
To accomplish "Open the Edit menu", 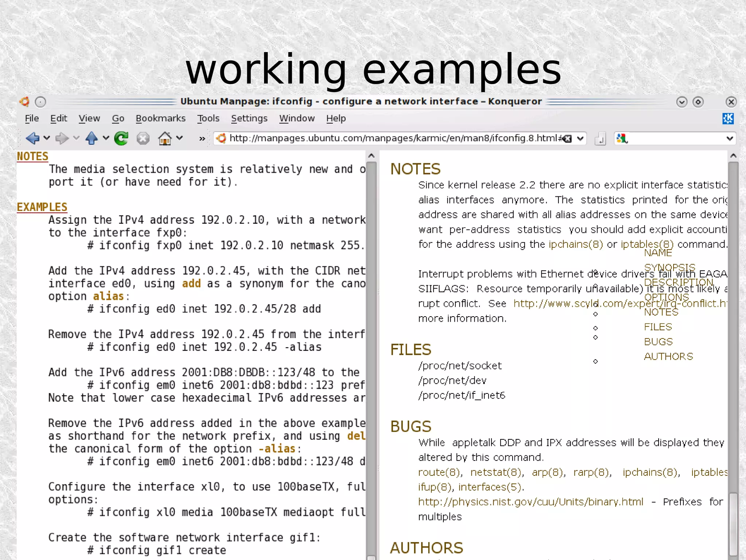I will (x=59, y=118).
